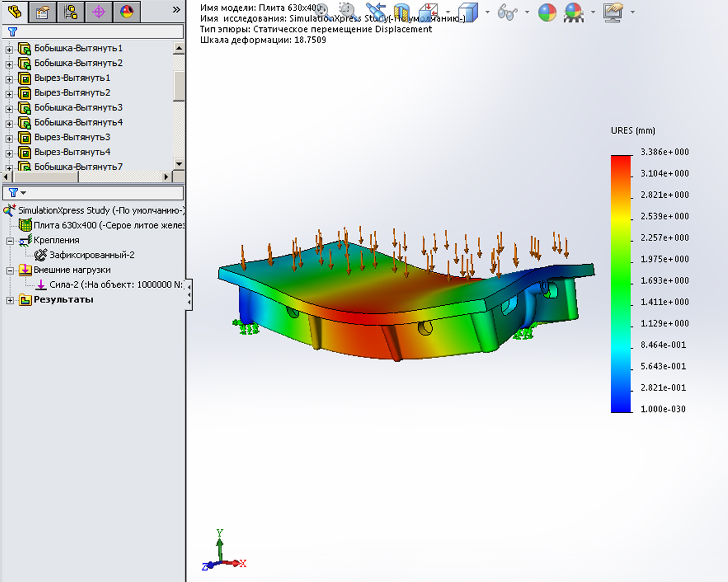The height and width of the screenshot is (582, 728).
Task: Click the Edit Appearance color ball icon
Action: coord(547,12)
